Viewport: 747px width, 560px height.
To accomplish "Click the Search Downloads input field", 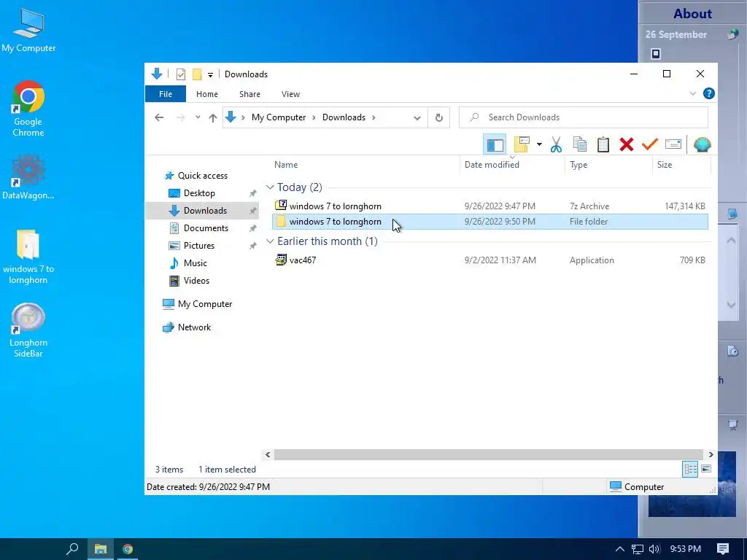I will (x=583, y=117).
